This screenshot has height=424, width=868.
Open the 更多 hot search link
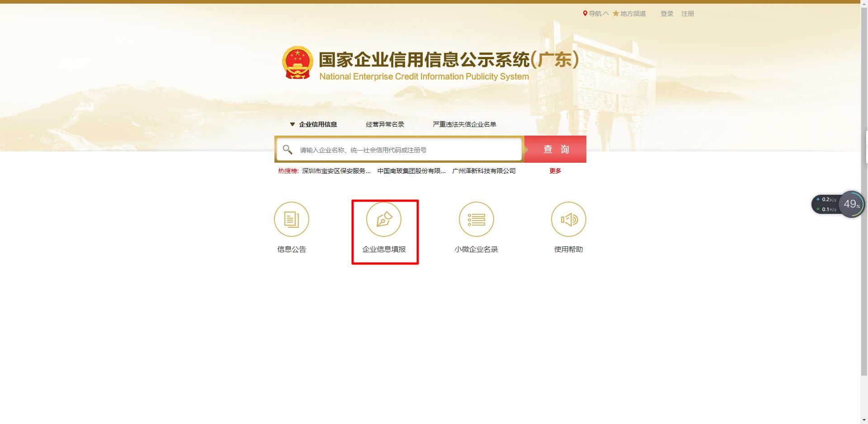[555, 171]
